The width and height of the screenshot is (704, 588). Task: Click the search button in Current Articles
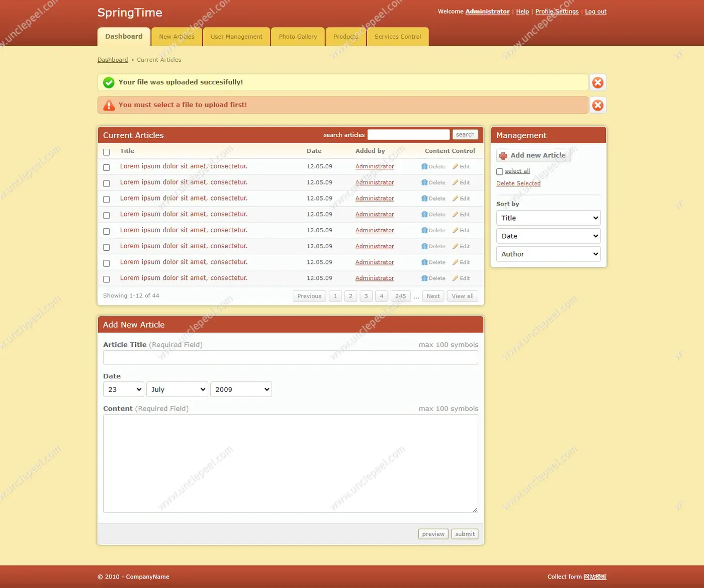(465, 135)
